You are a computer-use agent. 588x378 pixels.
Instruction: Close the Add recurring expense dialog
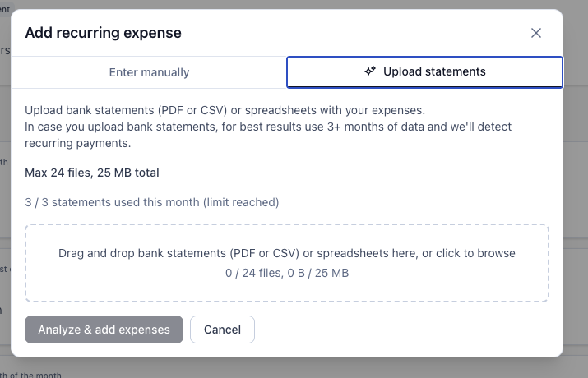tap(536, 33)
